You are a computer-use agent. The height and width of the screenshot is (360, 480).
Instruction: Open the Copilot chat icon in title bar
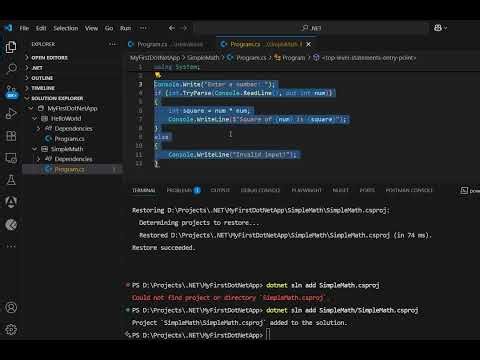click(x=438, y=28)
